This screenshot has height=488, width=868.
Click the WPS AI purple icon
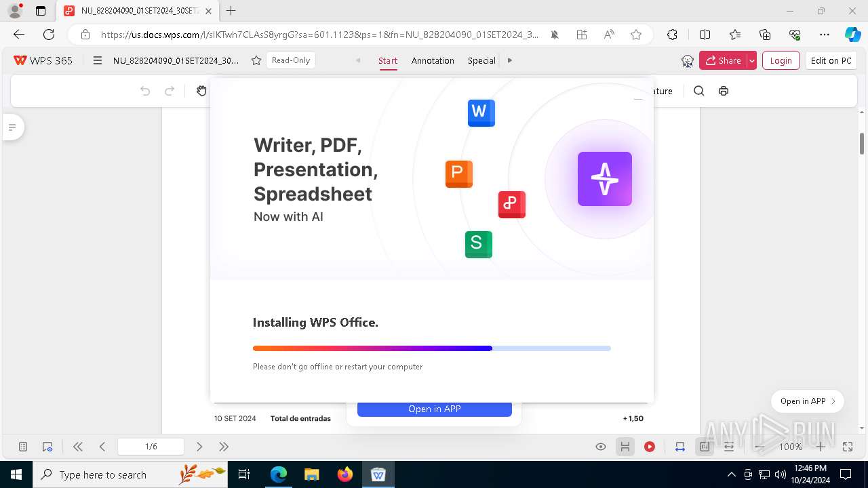[x=605, y=179]
